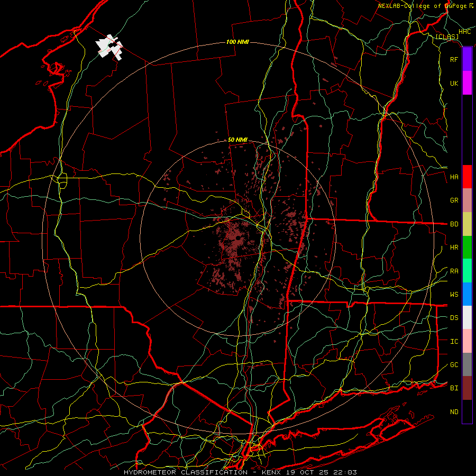Click the HR legend label
The width and height of the screenshot is (476, 476).
coord(454,248)
